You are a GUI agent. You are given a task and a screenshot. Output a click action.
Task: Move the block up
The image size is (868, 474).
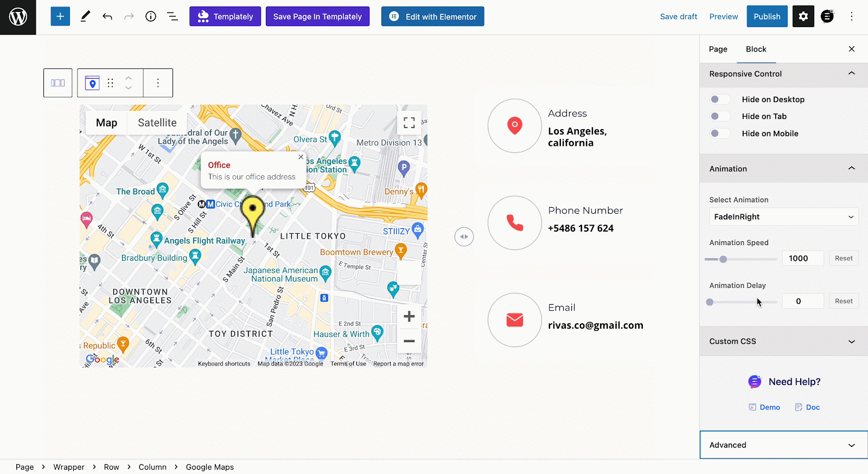(129, 78)
